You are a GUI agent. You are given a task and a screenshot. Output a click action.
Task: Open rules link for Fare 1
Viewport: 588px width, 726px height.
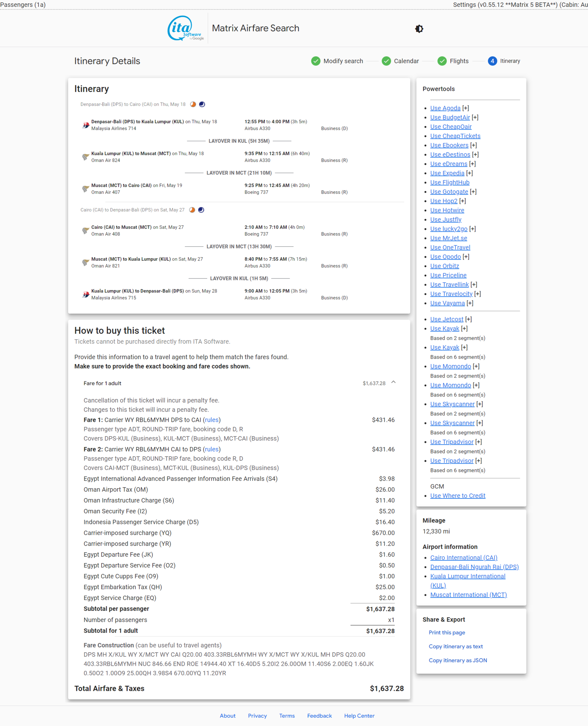pyautogui.click(x=212, y=420)
